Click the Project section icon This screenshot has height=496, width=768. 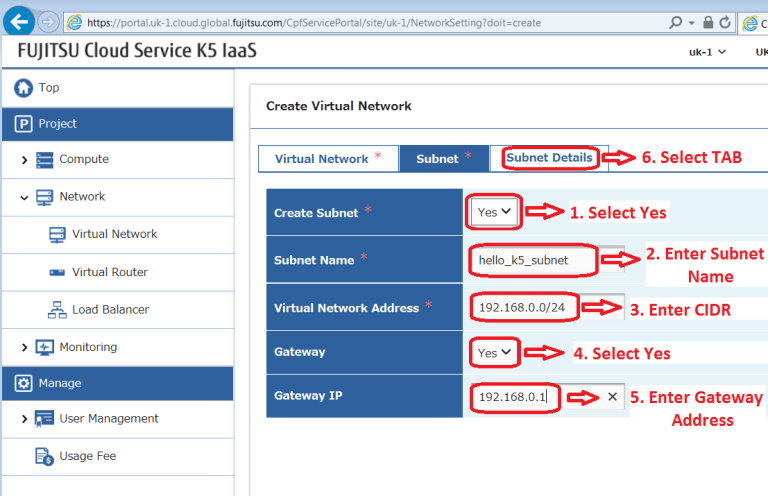pos(24,124)
